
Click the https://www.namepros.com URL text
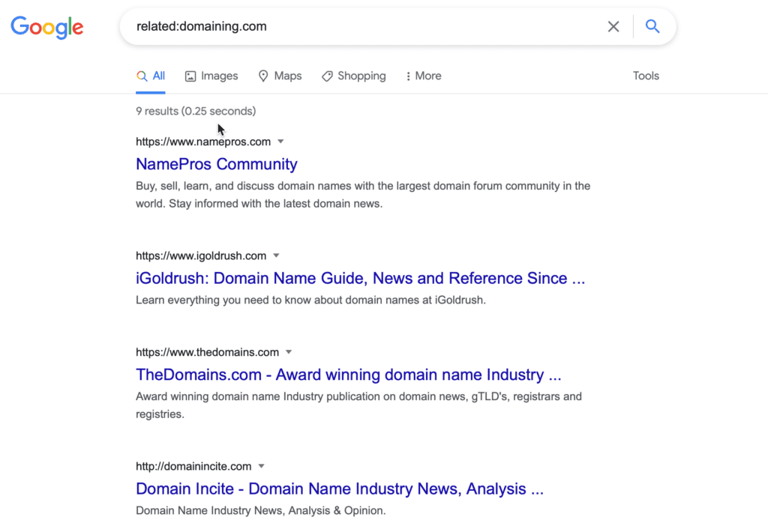(202, 142)
